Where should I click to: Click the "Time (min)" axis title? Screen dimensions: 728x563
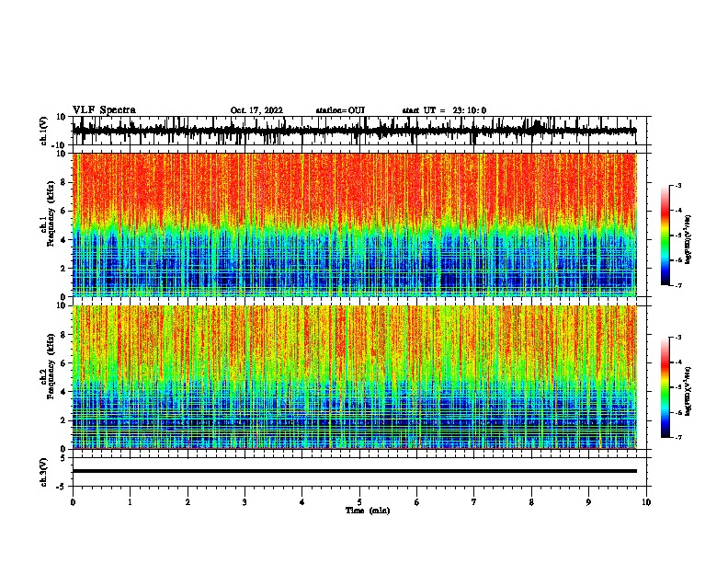coord(368,511)
